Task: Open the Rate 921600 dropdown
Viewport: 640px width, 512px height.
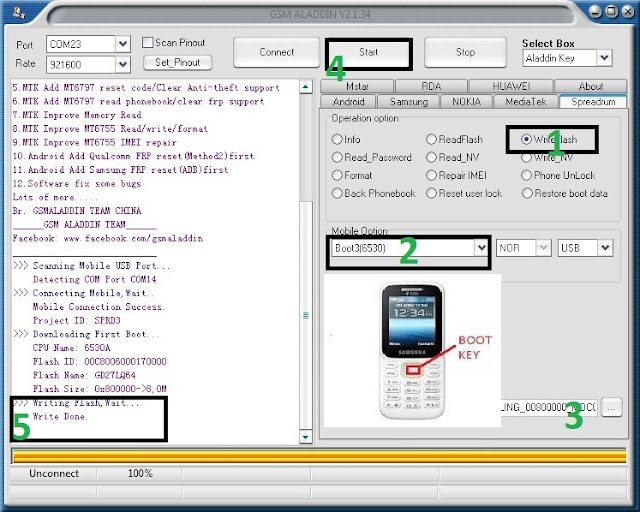Action: click(x=123, y=64)
